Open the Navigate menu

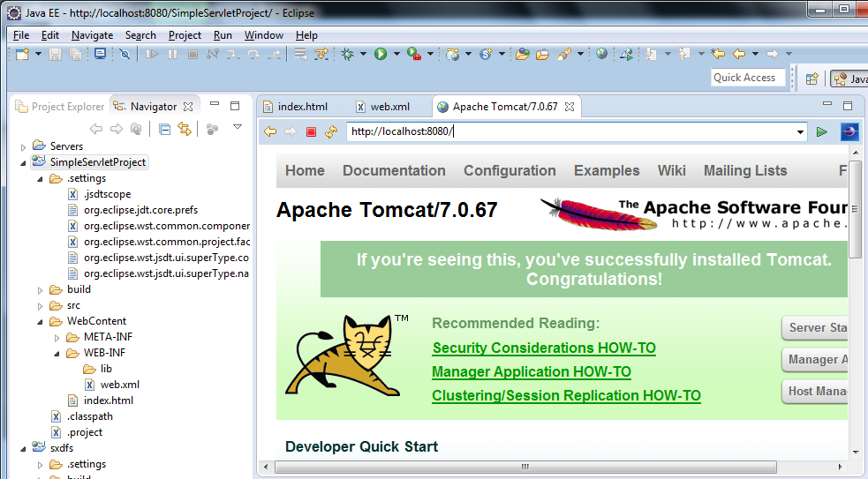tap(92, 35)
